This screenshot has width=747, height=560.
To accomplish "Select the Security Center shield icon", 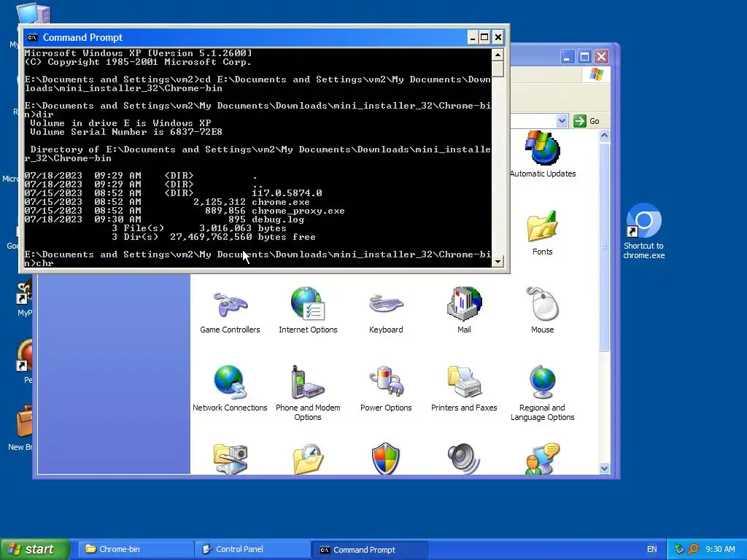I will coord(385,459).
